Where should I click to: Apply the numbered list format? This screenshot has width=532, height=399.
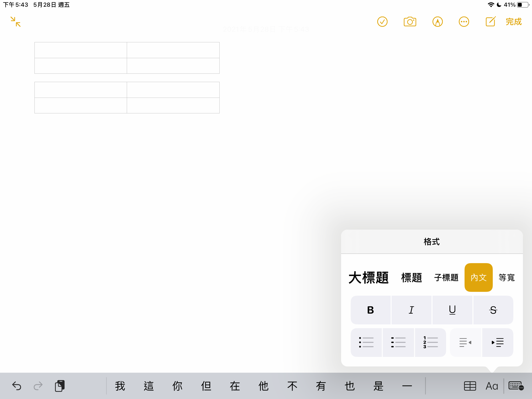(x=430, y=342)
